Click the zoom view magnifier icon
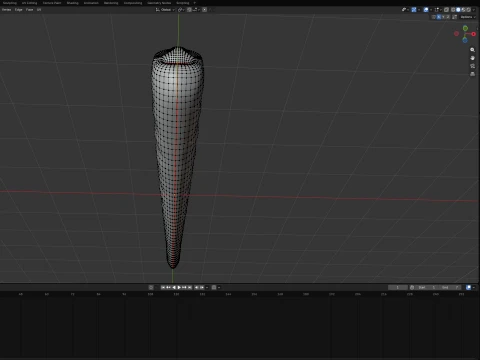Screen dimensions: 480x360 [x=472, y=50]
